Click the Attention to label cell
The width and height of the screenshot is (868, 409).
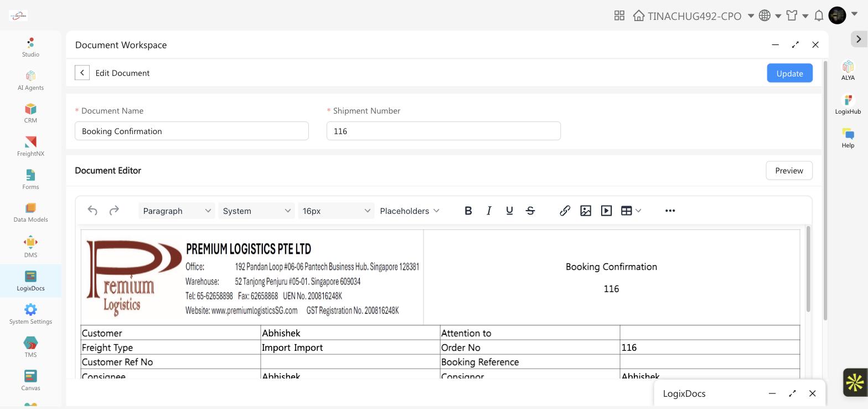[x=530, y=333]
